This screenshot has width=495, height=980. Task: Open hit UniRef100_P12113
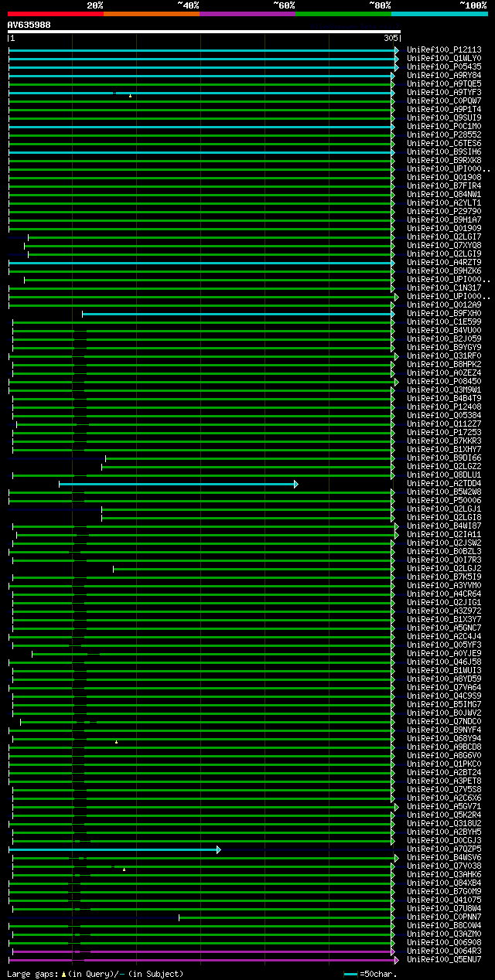(x=444, y=49)
